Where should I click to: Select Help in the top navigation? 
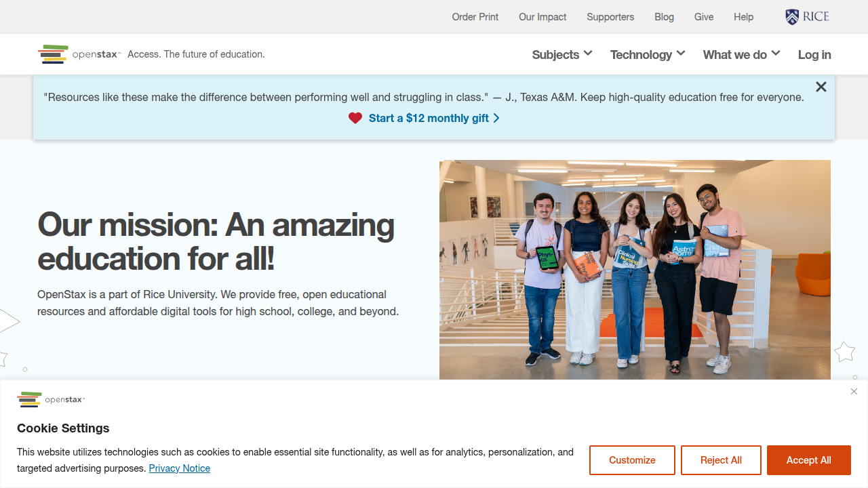pyautogui.click(x=743, y=16)
